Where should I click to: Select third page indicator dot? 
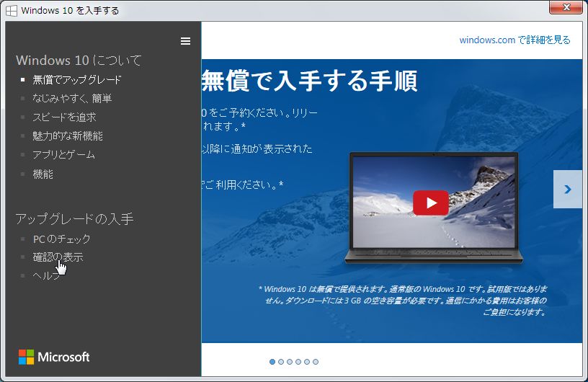click(x=290, y=362)
